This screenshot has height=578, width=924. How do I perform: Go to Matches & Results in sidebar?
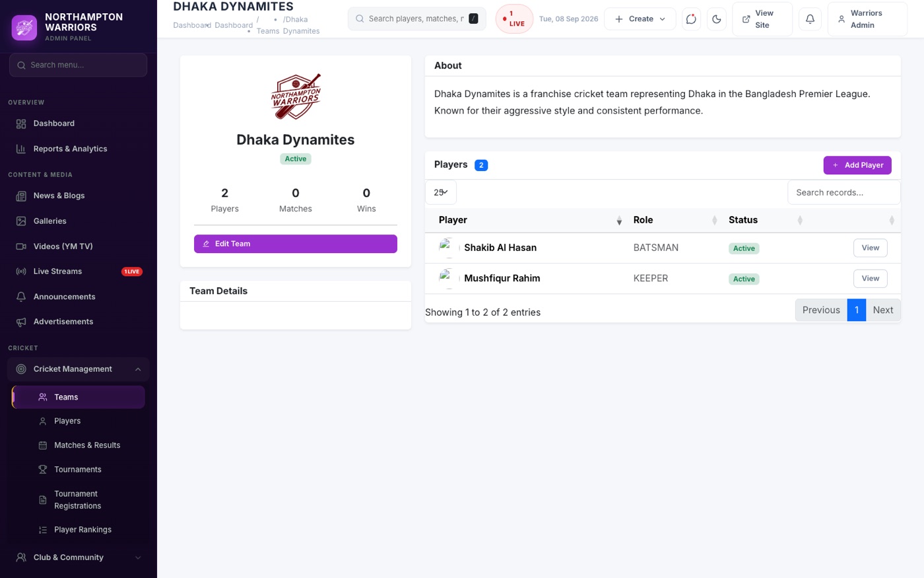coord(79,446)
